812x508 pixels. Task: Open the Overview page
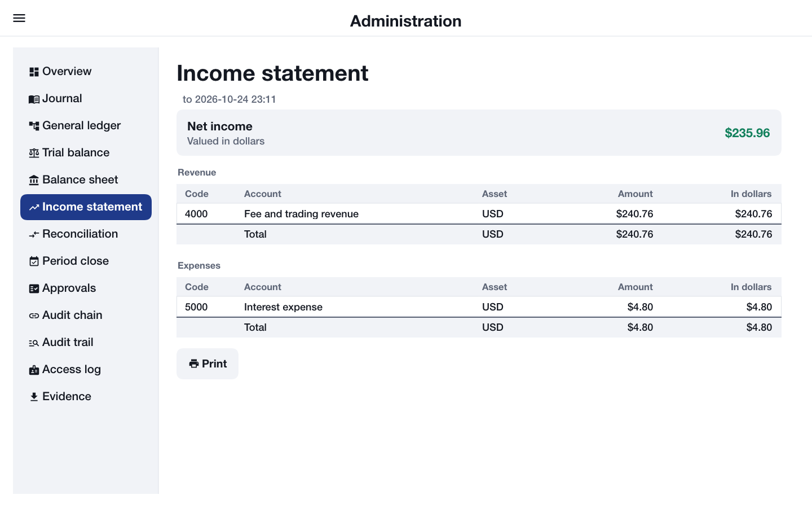[86, 72]
